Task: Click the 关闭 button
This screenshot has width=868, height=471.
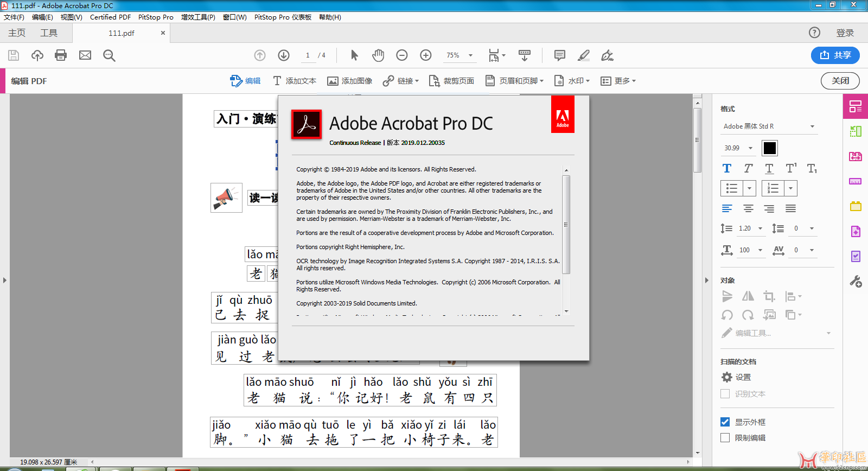Action: coord(840,81)
